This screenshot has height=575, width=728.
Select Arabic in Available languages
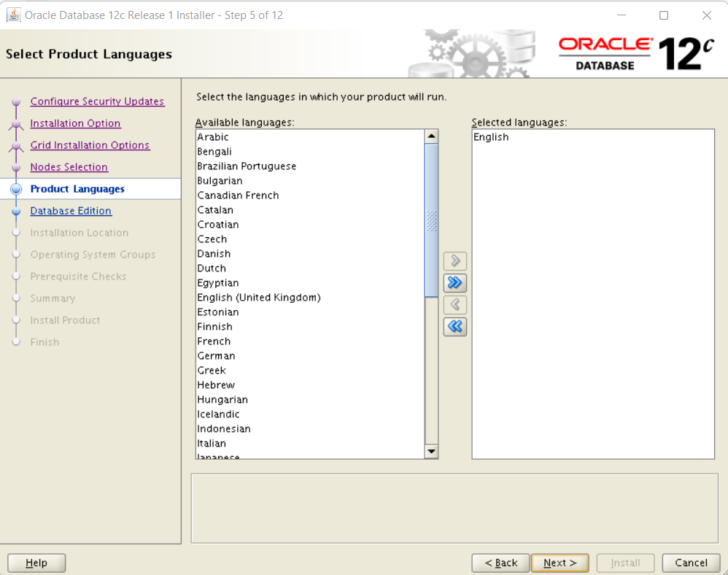tap(310, 137)
